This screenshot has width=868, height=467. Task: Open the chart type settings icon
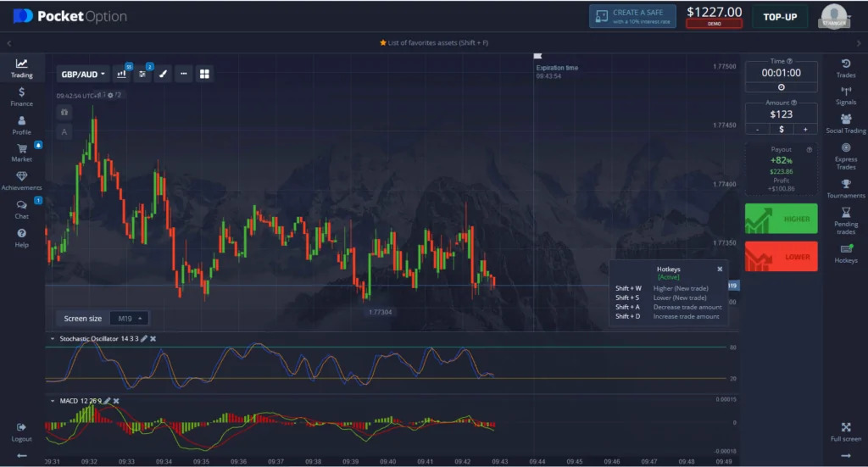(x=121, y=75)
